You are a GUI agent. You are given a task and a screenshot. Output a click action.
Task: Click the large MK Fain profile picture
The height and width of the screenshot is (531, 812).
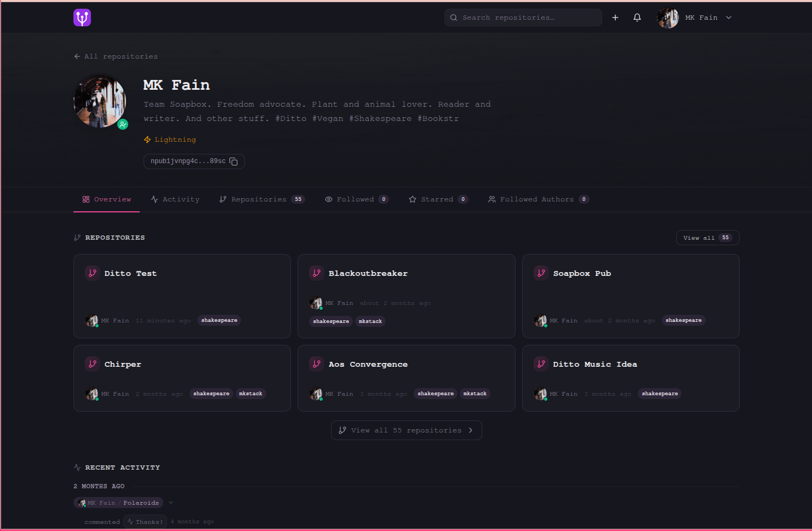(100, 101)
